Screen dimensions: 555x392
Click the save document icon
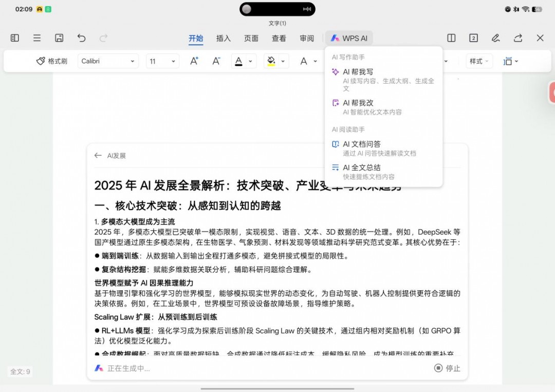[x=59, y=38]
